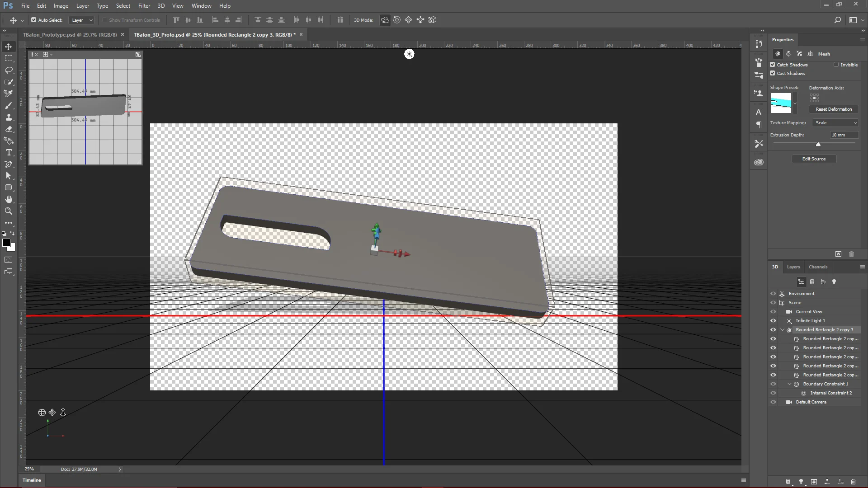Open the Texture Mapping Scale dropdown
Screen dimensions: 868x488
[x=836, y=123]
